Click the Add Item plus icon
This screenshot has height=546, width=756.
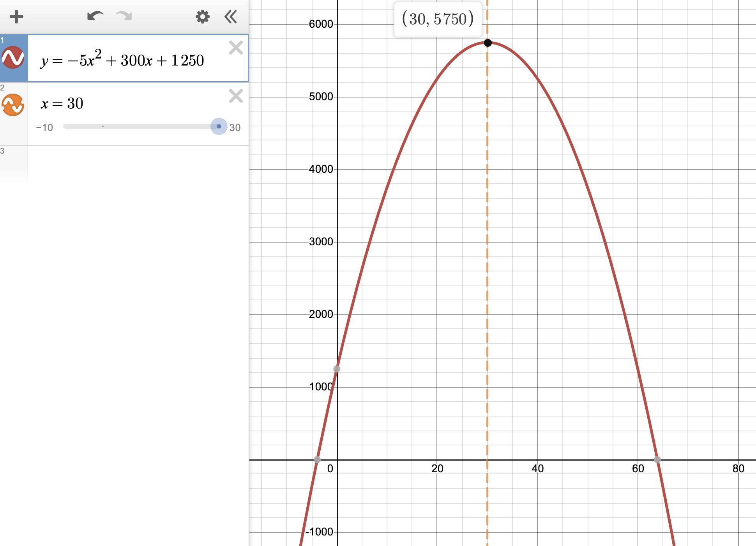pyautogui.click(x=16, y=17)
